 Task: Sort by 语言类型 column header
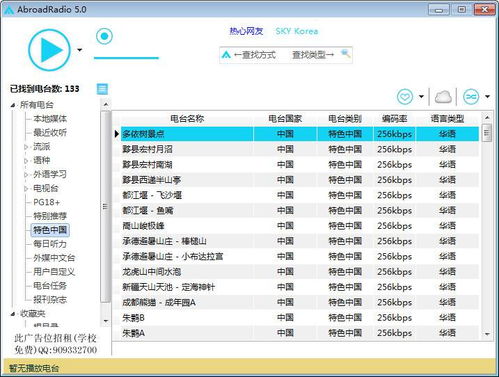pos(447,119)
